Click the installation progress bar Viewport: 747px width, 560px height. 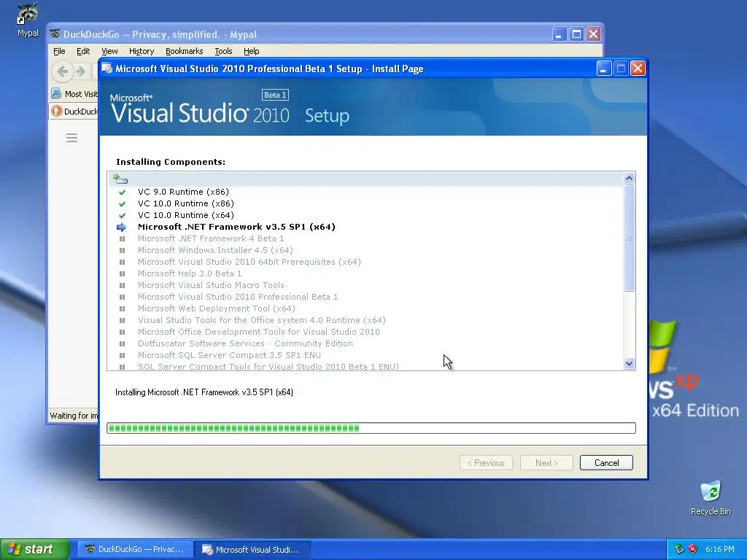click(x=371, y=428)
